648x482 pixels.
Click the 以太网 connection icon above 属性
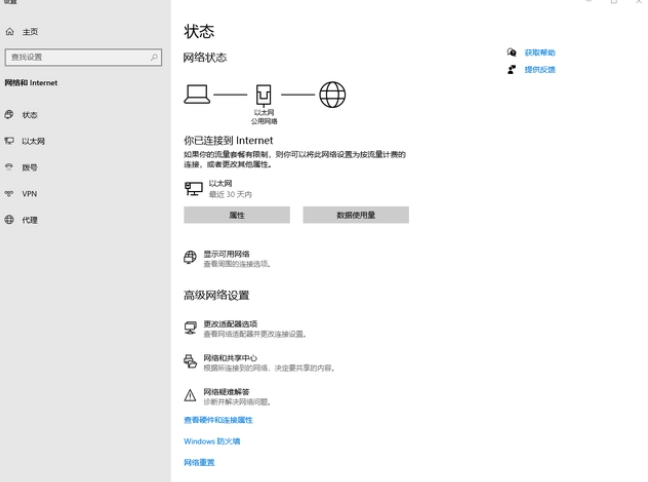[x=193, y=188]
